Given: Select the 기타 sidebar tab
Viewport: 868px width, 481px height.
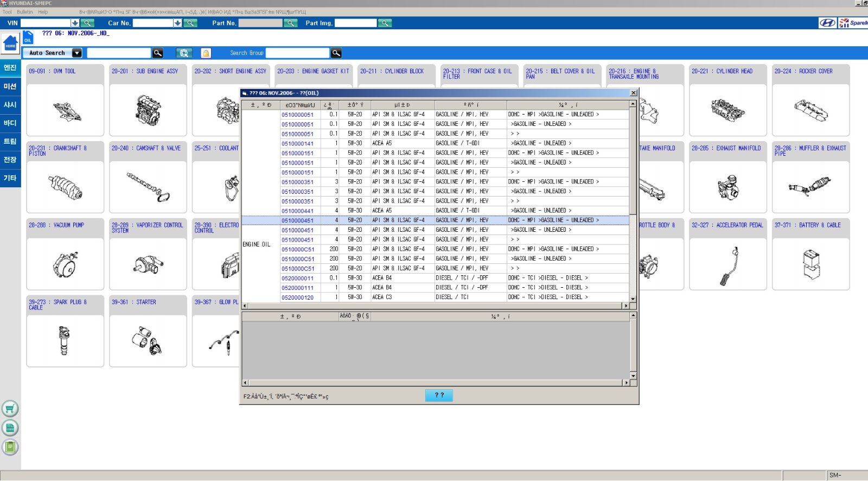Looking at the screenshot, I should 10,178.
